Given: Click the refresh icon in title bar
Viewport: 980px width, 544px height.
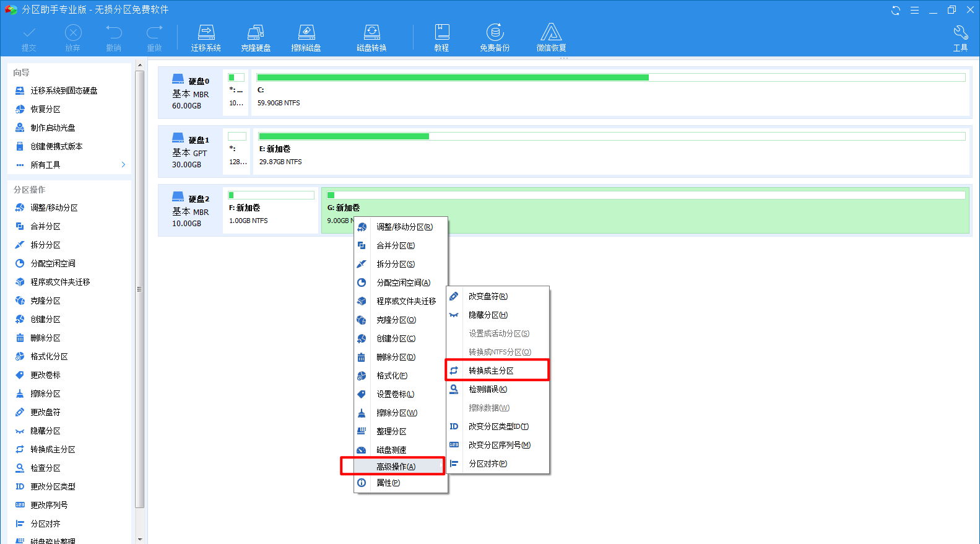Looking at the screenshot, I should 895,10.
